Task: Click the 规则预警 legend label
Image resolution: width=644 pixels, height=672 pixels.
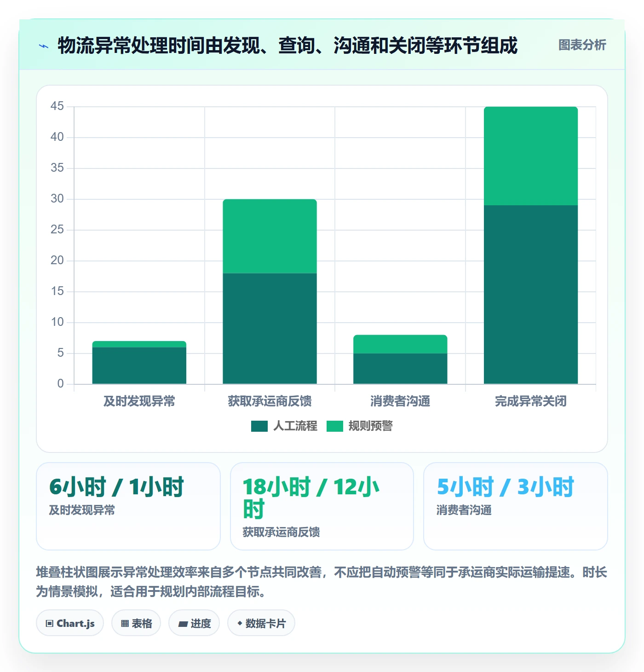Action: 371,426
